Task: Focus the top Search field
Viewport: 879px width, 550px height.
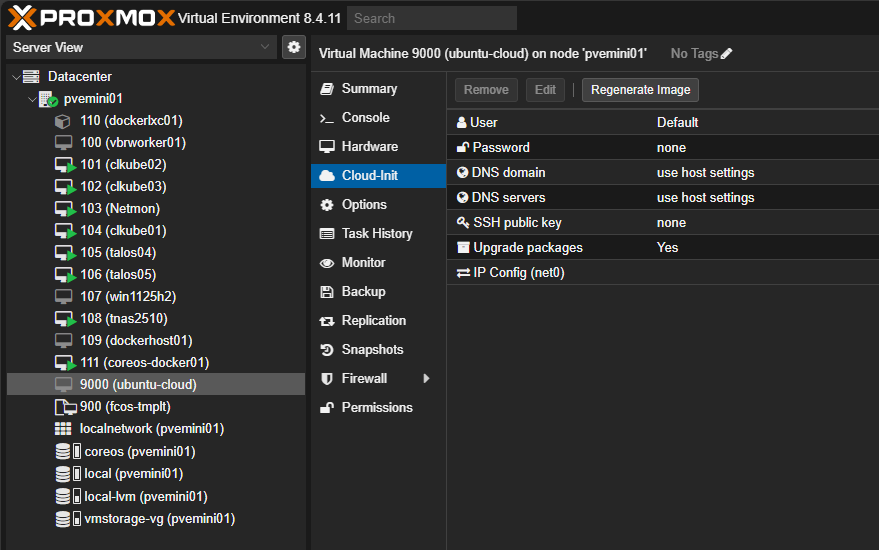Action: click(x=432, y=18)
